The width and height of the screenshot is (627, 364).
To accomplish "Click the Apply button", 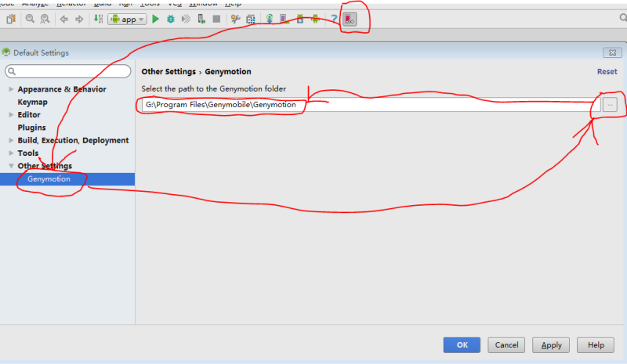I will pos(551,344).
